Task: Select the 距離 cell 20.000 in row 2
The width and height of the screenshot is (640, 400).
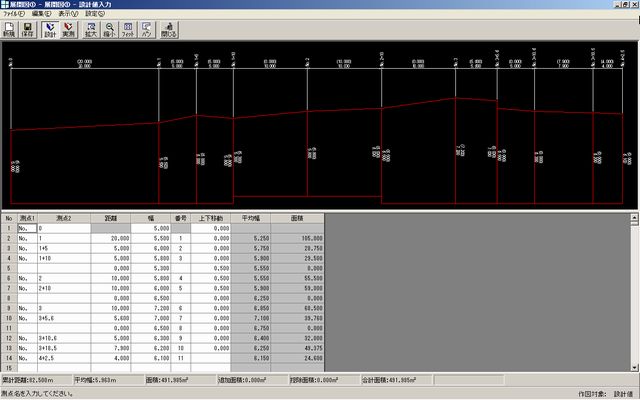Action: pos(111,238)
